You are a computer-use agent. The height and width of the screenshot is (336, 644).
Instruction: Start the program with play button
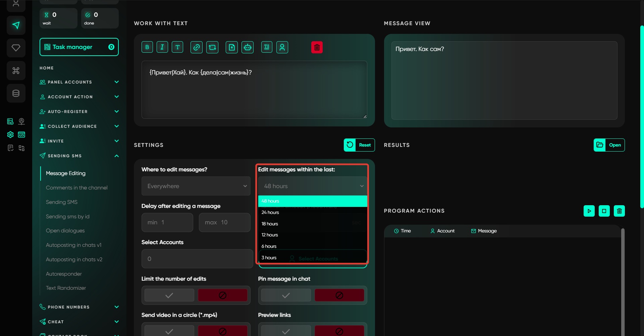589,211
